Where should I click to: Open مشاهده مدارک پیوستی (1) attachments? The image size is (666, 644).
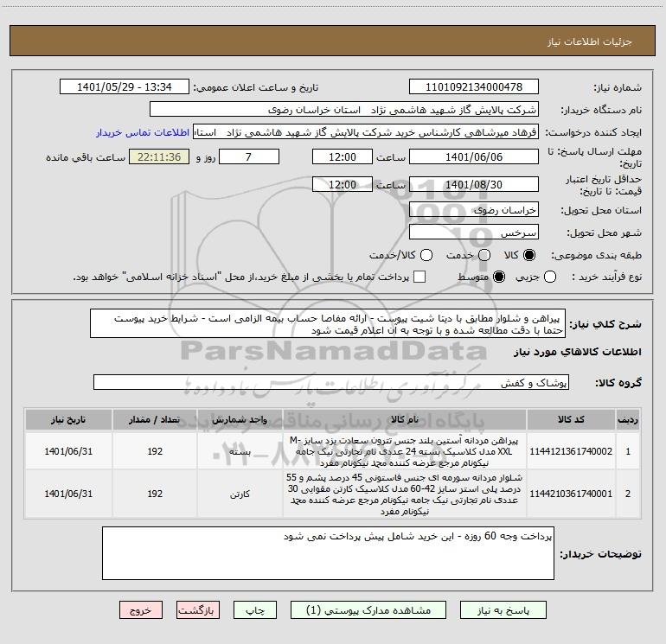pos(368,610)
